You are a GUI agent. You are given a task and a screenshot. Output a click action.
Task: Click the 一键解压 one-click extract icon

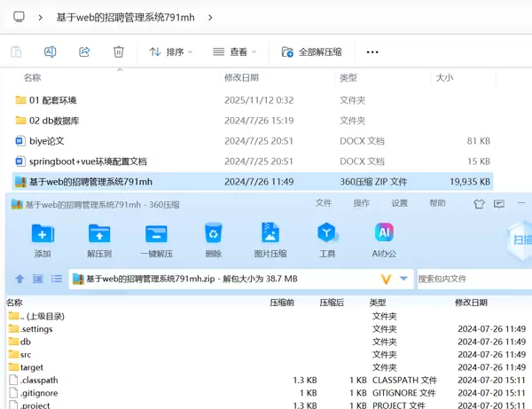click(156, 234)
